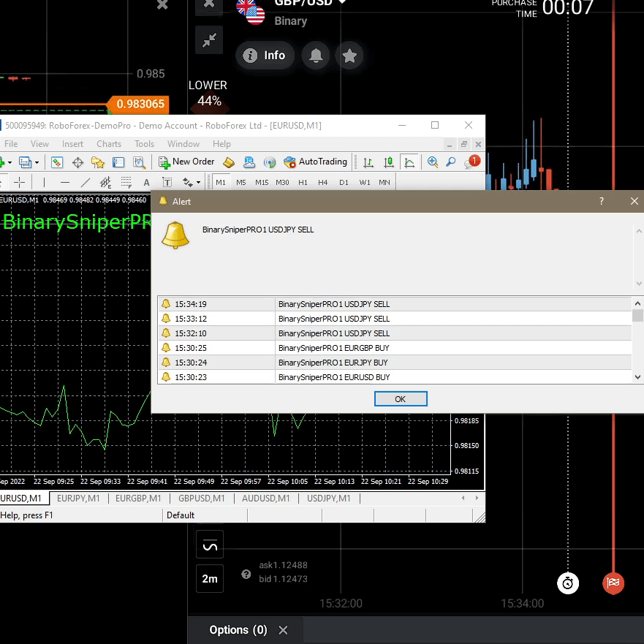Open the MetaEditor yellow book icon

[229, 162]
